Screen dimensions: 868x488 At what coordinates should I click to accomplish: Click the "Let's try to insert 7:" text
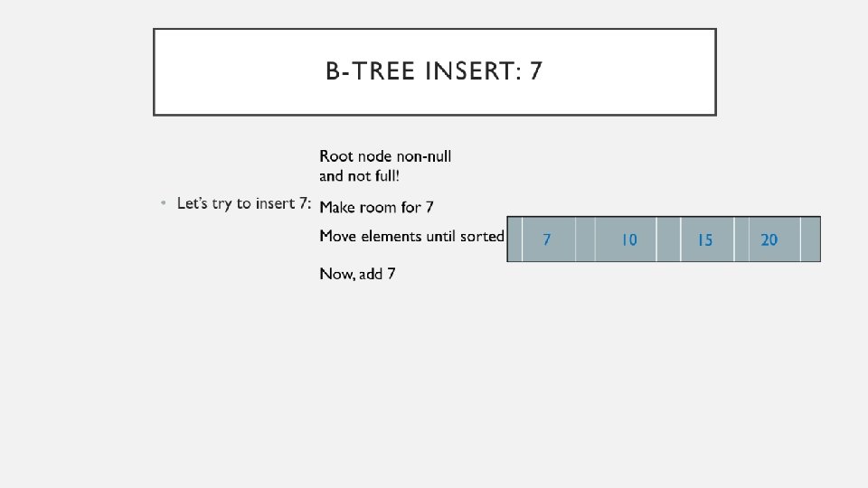tap(244, 203)
